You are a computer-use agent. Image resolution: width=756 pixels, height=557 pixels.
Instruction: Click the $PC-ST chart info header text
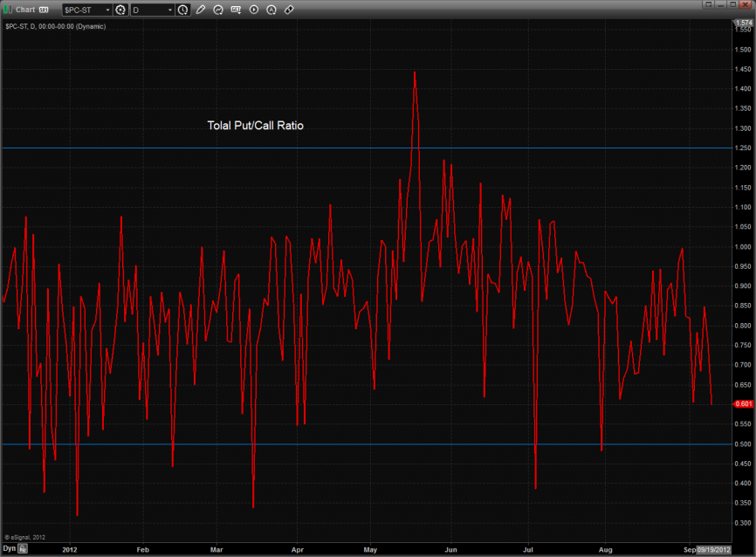click(54, 26)
